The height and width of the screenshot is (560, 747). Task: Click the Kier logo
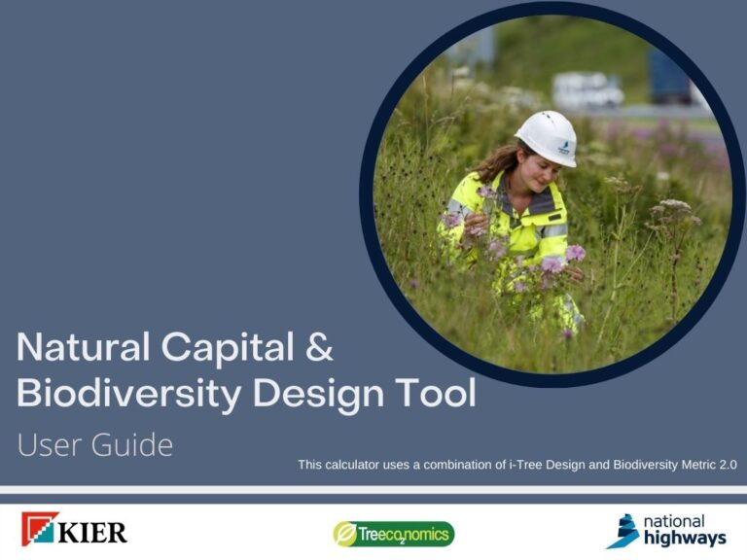(74, 529)
